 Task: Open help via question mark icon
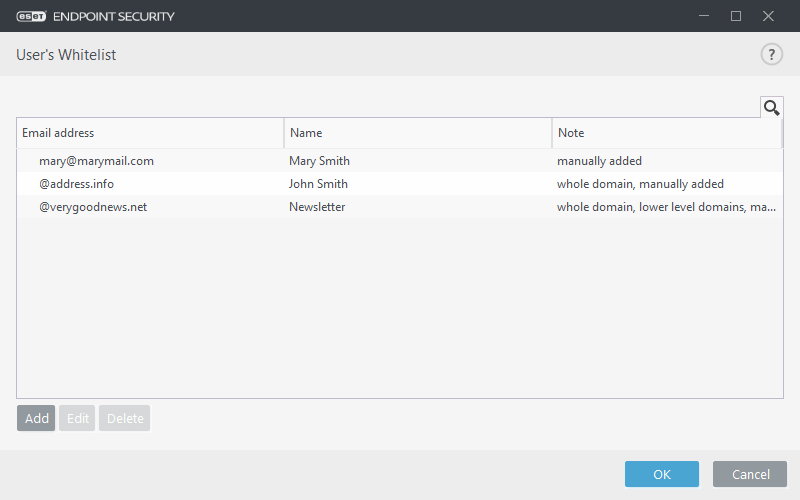click(771, 55)
